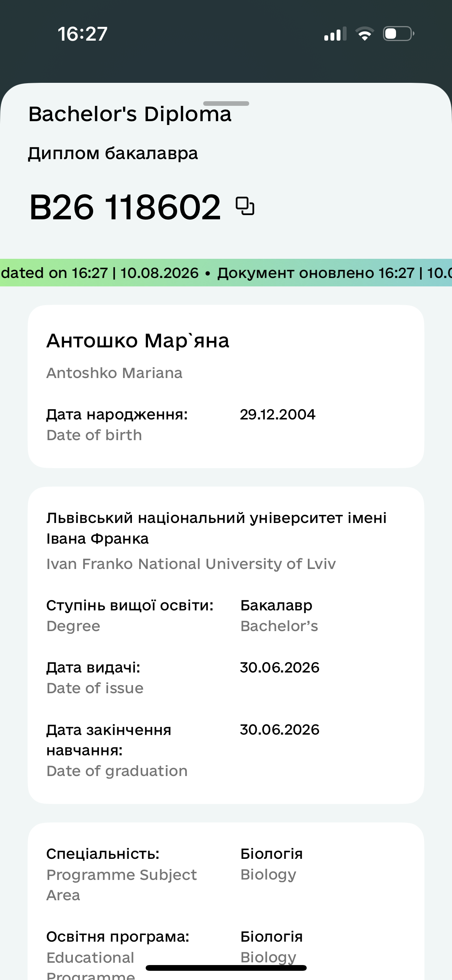The image size is (452, 980).
Task: Tap the Bachelor's Diploma title
Action: click(130, 114)
